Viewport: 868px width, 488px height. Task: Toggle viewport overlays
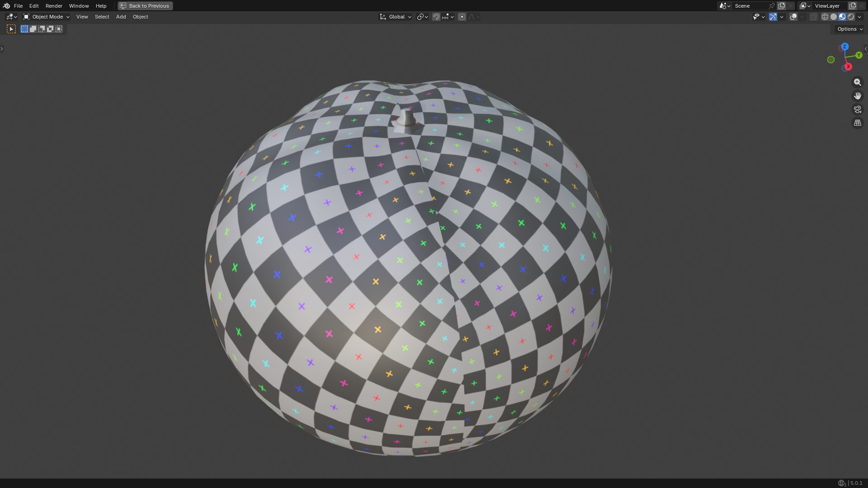[x=793, y=17]
